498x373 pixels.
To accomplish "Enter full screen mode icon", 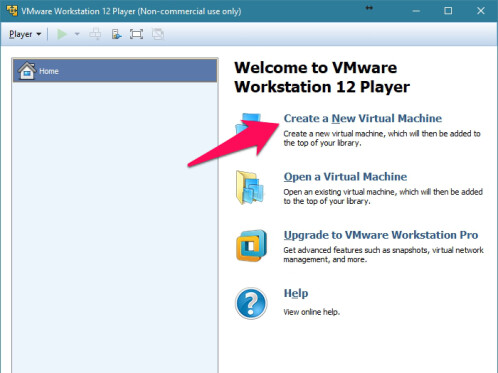I will coord(136,34).
